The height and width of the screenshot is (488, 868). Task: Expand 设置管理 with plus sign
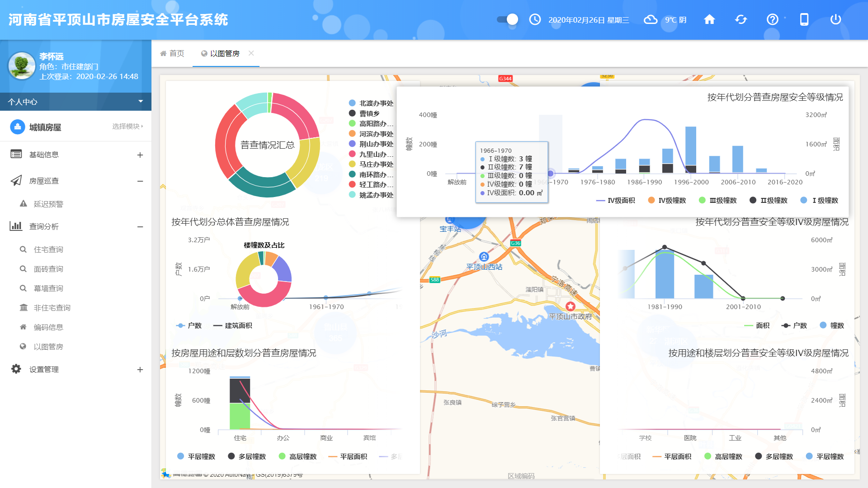coord(140,370)
